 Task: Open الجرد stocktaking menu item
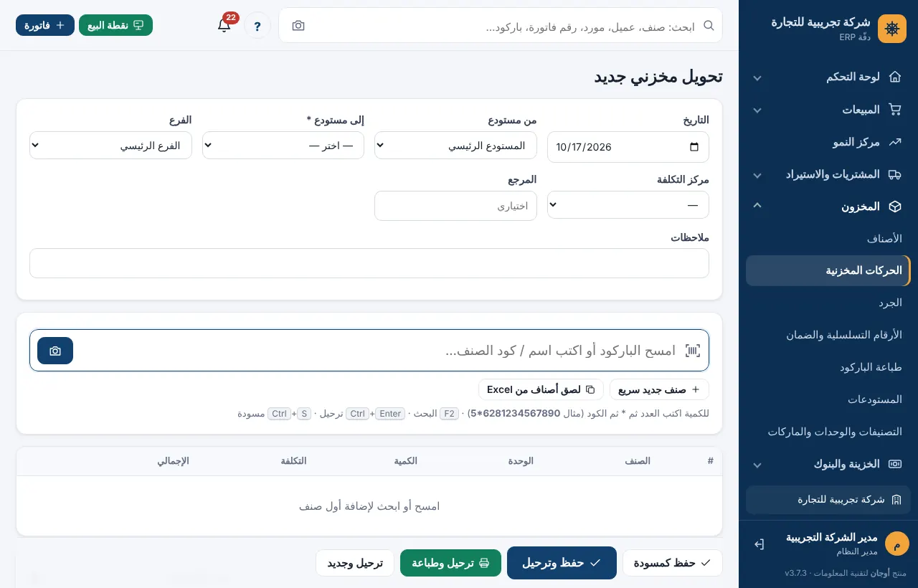(828, 303)
